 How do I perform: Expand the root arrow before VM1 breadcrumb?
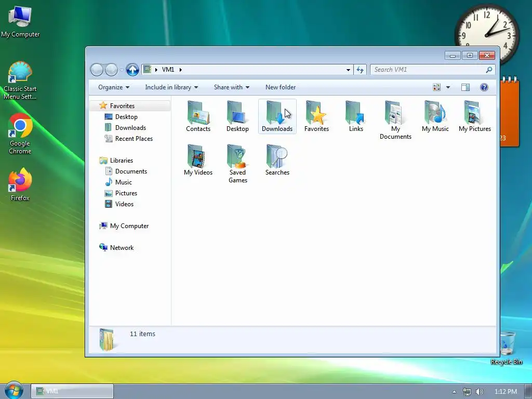156,70
